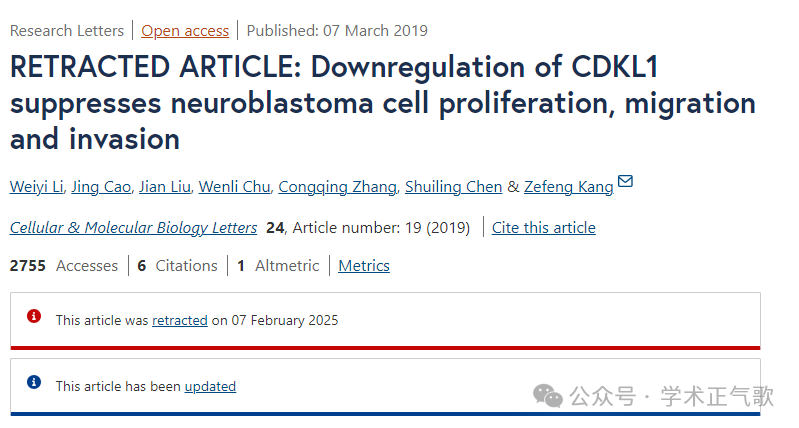Go to Cellular & Molecular Biology Letters journal
This screenshot has height=428, width=799.
tap(134, 228)
